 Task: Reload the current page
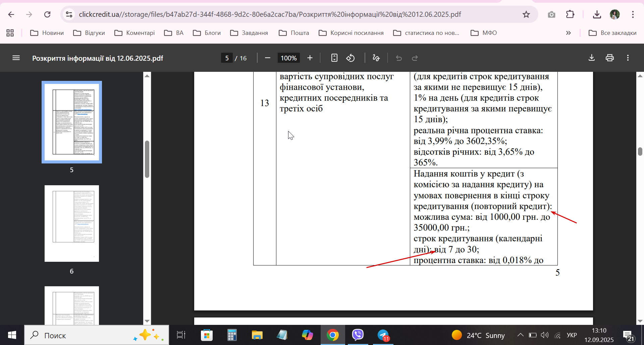point(47,14)
